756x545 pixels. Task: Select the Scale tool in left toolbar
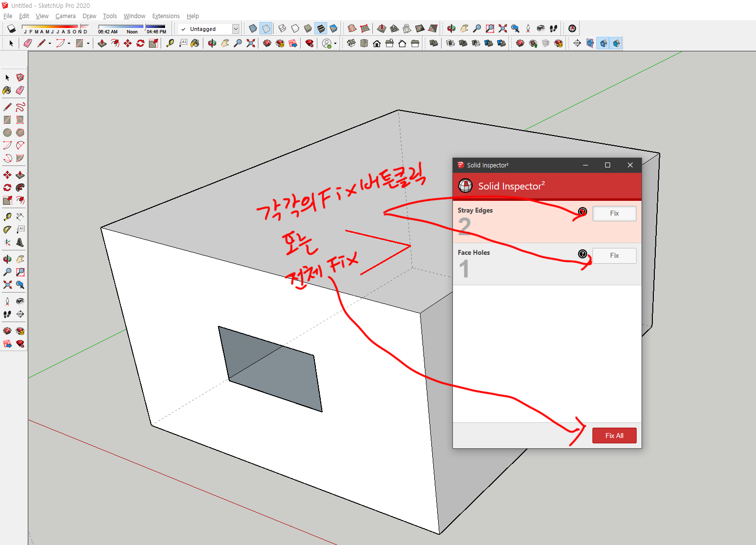pos(7,200)
